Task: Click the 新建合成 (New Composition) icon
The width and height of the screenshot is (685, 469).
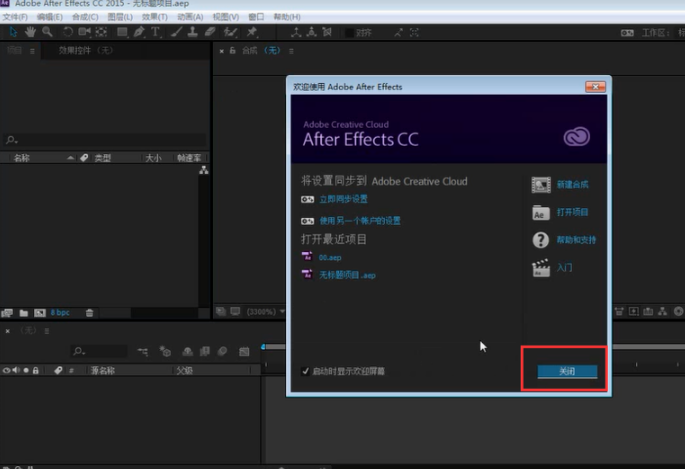Action: click(541, 185)
